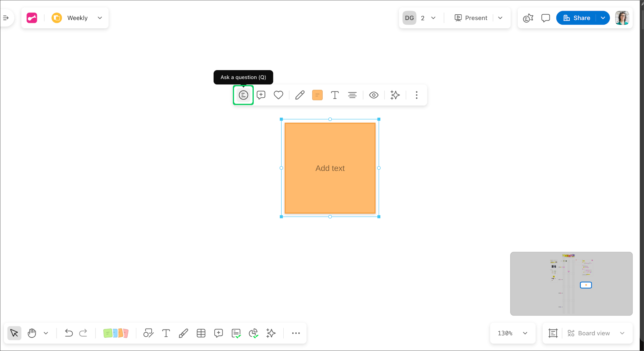Toggle sticky note visibility with eye icon

[x=374, y=95]
